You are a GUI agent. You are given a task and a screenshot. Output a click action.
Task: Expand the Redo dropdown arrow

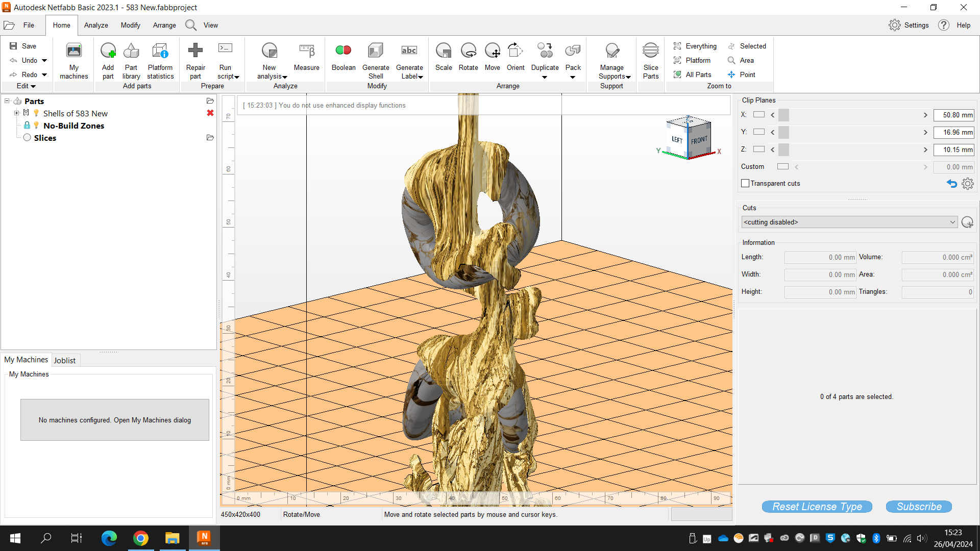[x=44, y=74]
